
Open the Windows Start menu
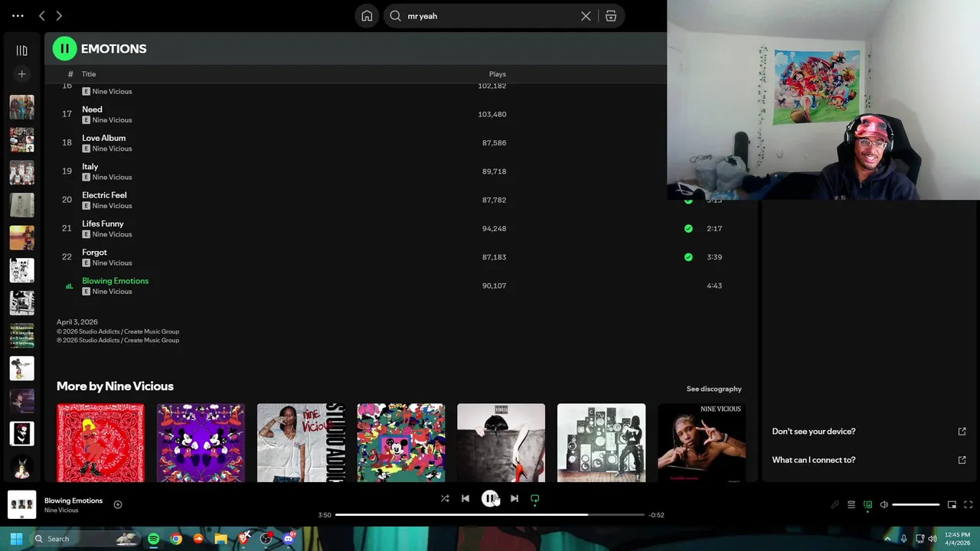(x=16, y=539)
